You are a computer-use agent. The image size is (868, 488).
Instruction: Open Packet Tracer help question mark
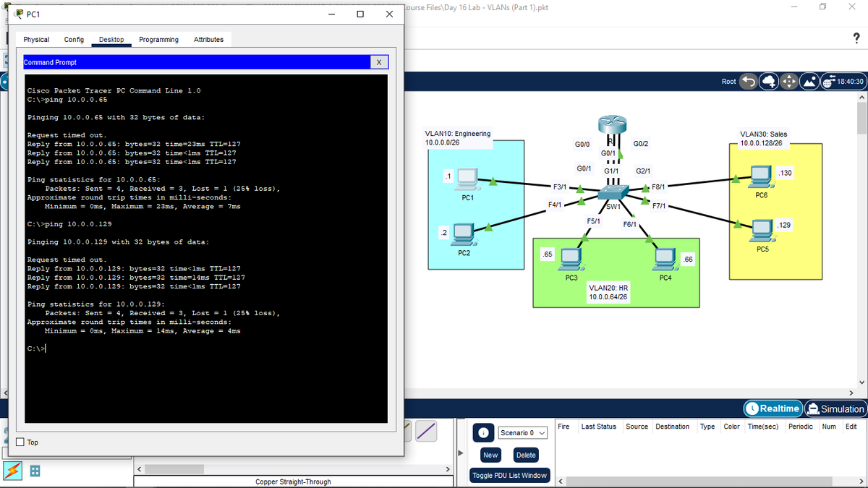[x=856, y=40]
